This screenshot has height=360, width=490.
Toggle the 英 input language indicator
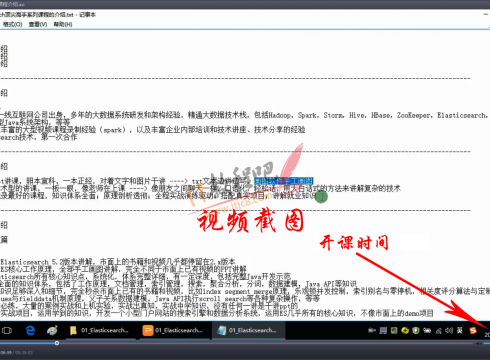460,330
